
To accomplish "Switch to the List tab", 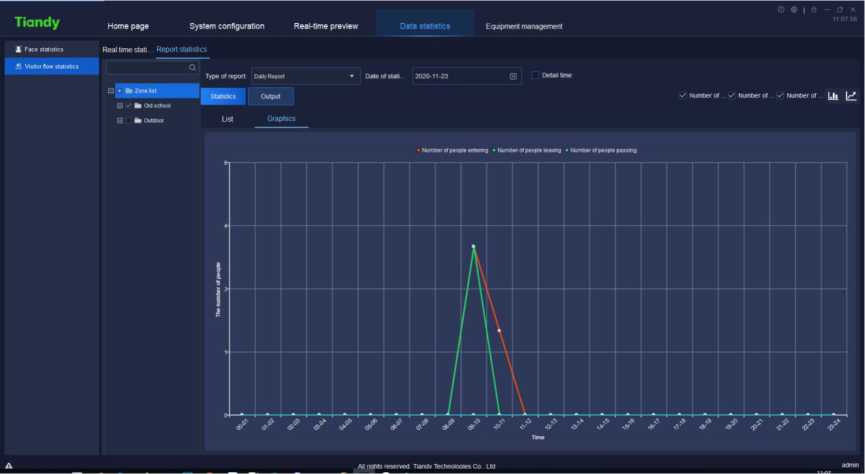I will pos(227,119).
